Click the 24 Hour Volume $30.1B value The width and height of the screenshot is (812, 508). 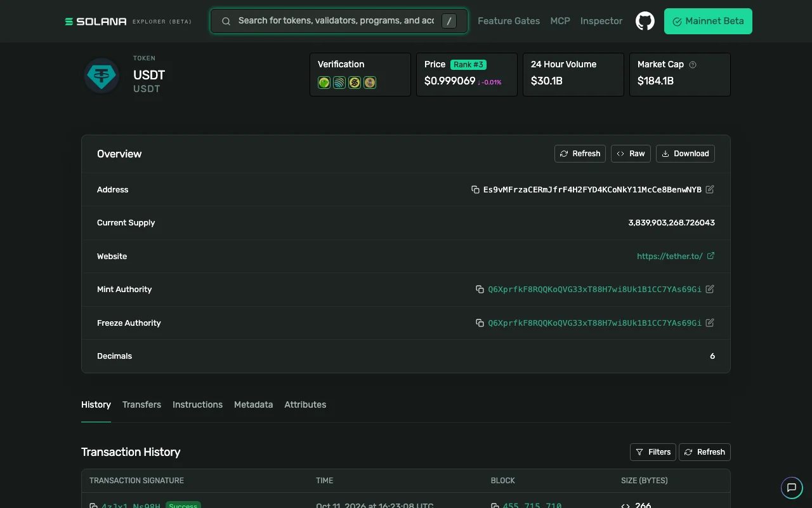[x=547, y=81]
